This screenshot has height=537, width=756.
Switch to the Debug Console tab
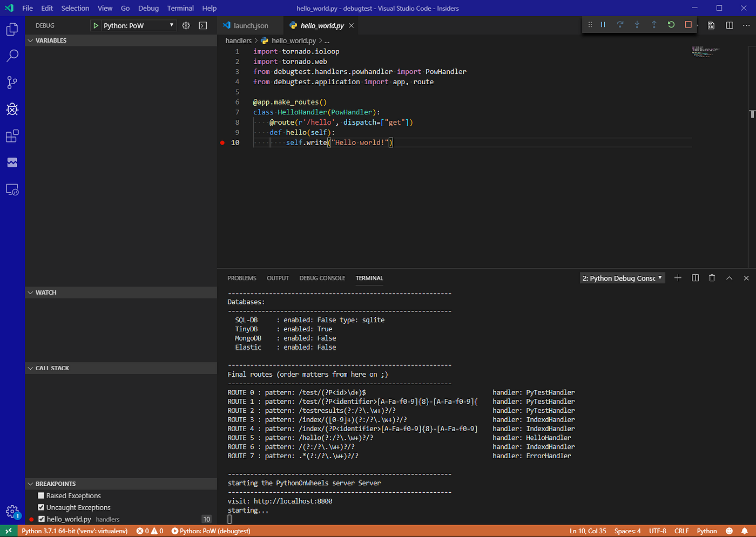click(x=322, y=278)
